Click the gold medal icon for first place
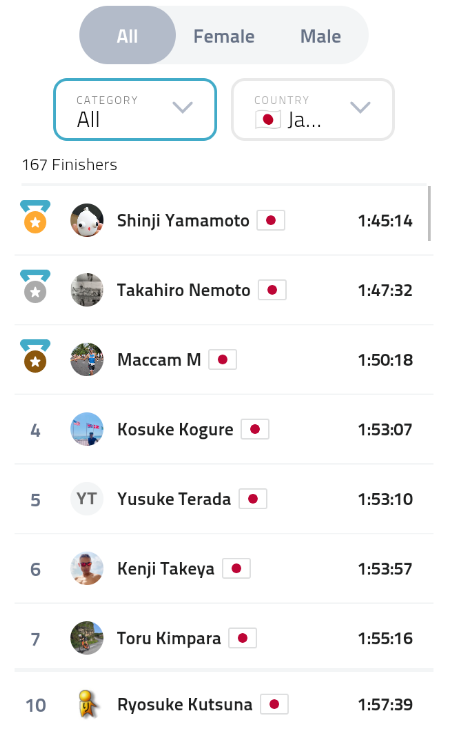This screenshot has width=450, height=734. point(35,217)
